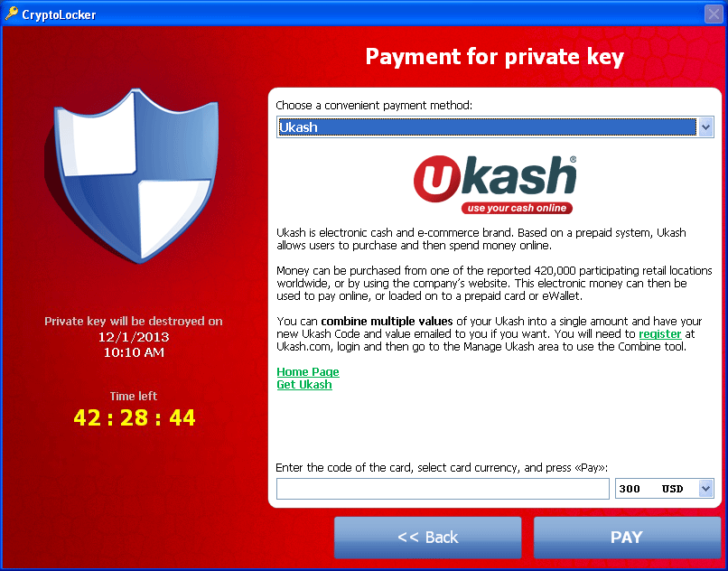Close the CryptoLocker window
The height and width of the screenshot is (571, 728).
point(714,14)
